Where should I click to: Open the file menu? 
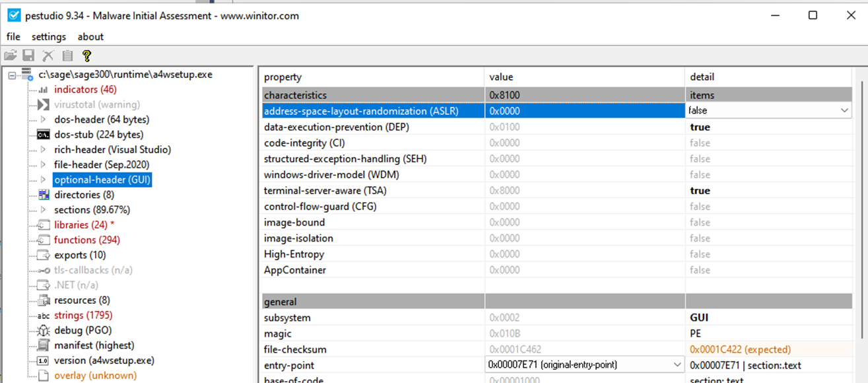click(13, 37)
